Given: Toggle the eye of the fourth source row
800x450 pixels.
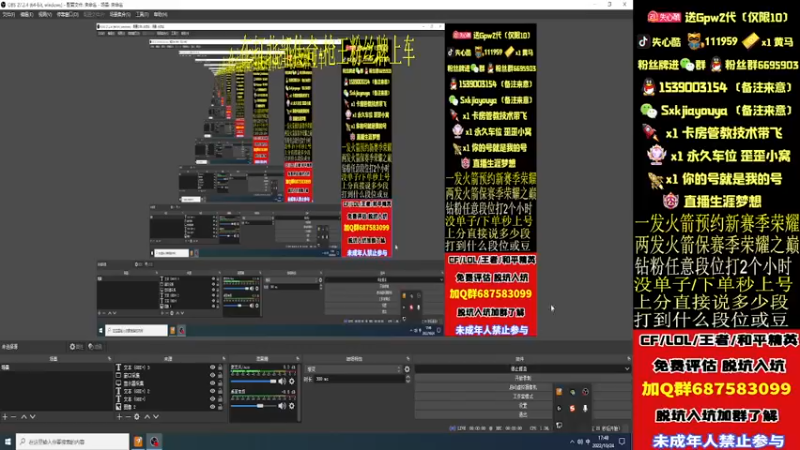Looking at the screenshot, I should tap(213, 391).
